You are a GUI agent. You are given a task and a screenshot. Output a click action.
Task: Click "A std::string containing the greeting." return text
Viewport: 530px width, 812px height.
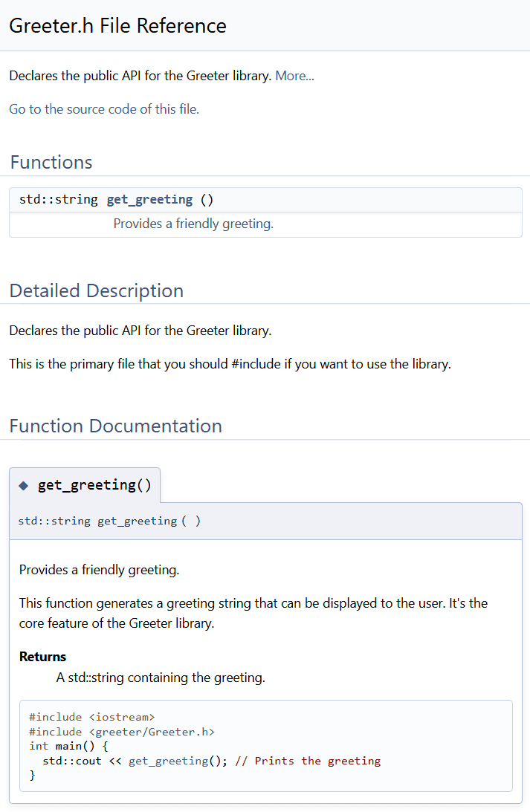(x=161, y=678)
